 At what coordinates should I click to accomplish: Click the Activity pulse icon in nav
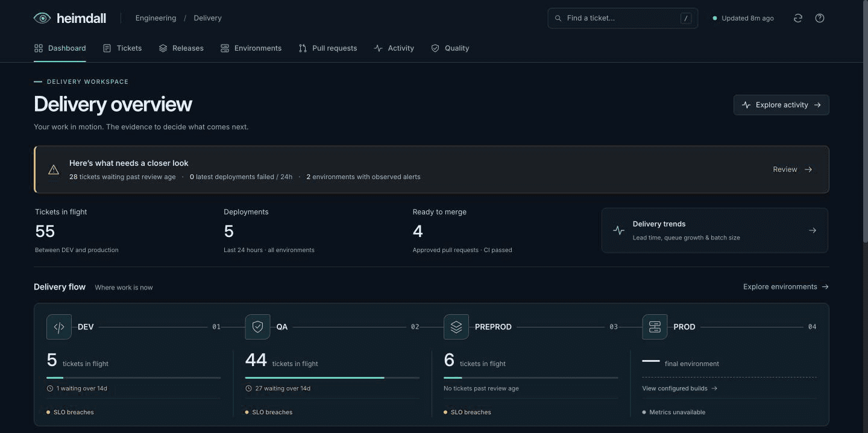(378, 48)
